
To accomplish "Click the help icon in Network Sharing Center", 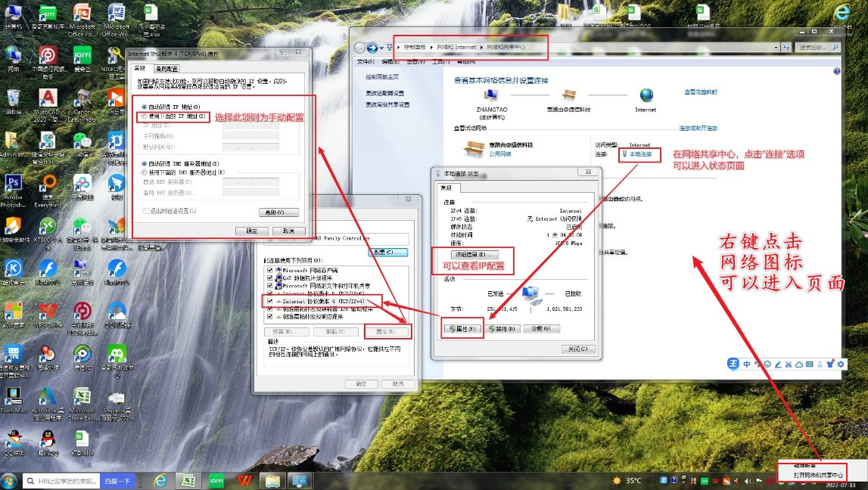I will [836, 71].
